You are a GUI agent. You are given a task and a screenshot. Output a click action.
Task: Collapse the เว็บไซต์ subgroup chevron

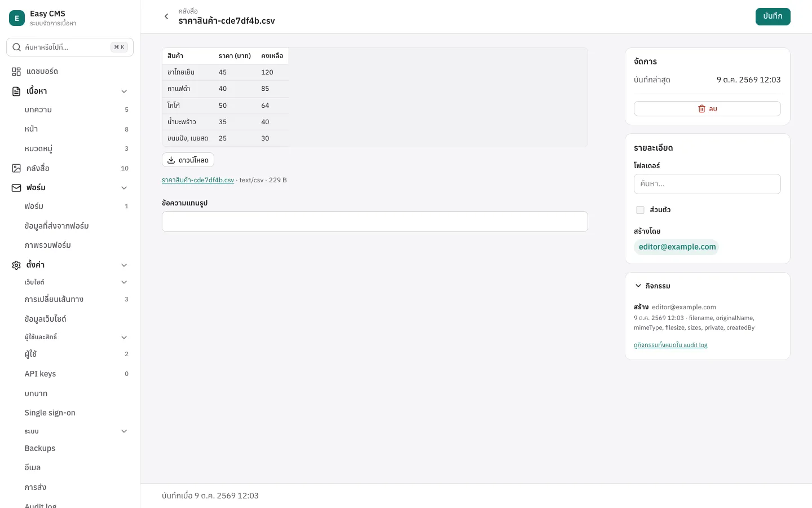(124, 282)
